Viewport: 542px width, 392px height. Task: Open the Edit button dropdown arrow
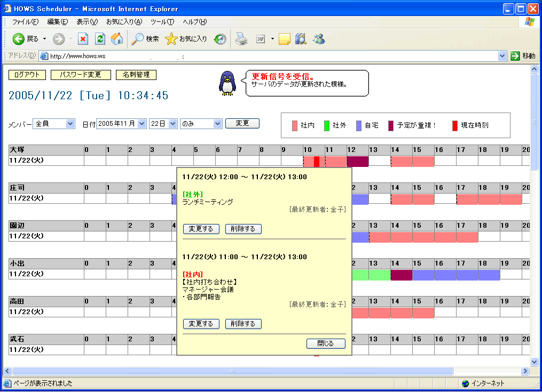point(272,39)
